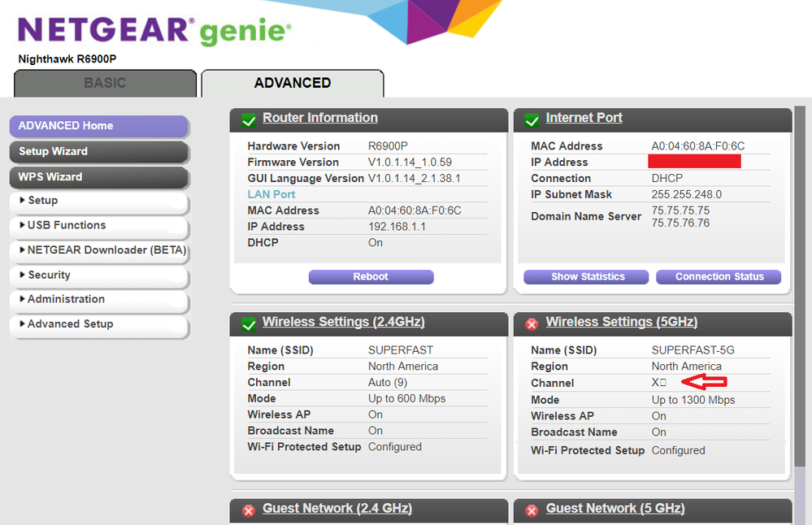Viewport: 812px width, 525px height.
Task: Click subnet mask value 255.255.248.0
Action: (687, 194)
